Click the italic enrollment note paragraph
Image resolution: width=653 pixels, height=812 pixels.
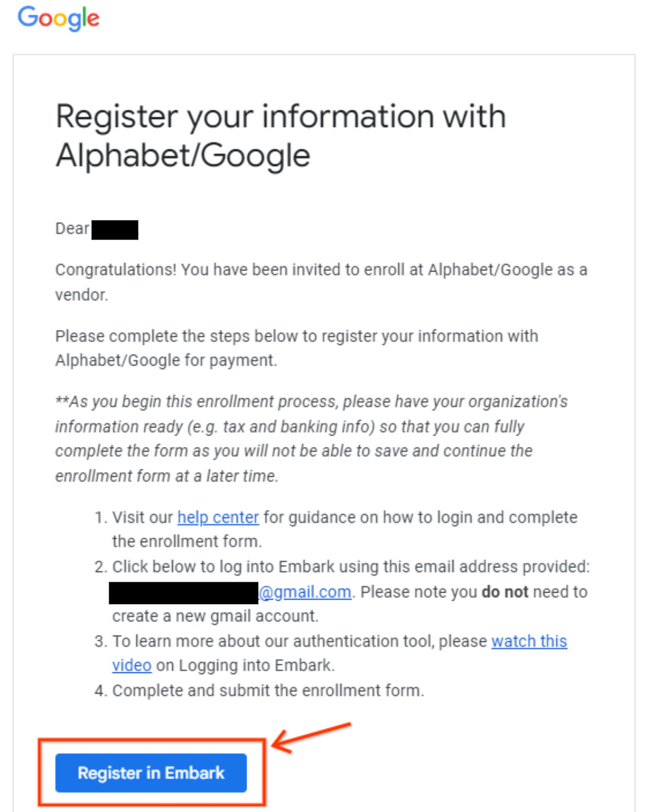(311, 439)
